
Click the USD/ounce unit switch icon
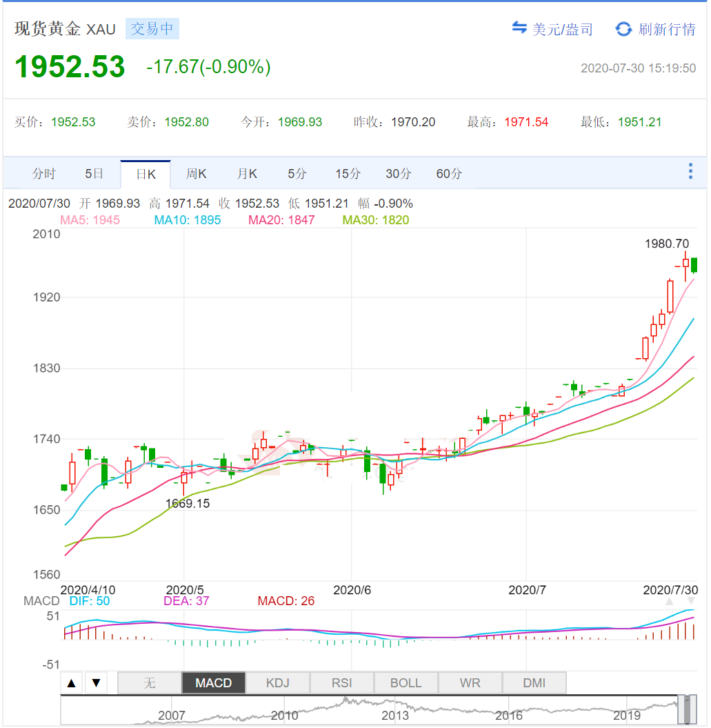519,28
